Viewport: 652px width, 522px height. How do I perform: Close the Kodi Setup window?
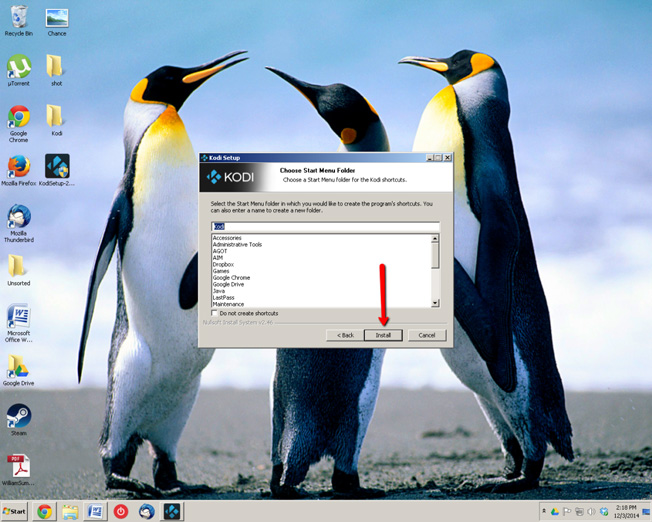click(447, 158)
